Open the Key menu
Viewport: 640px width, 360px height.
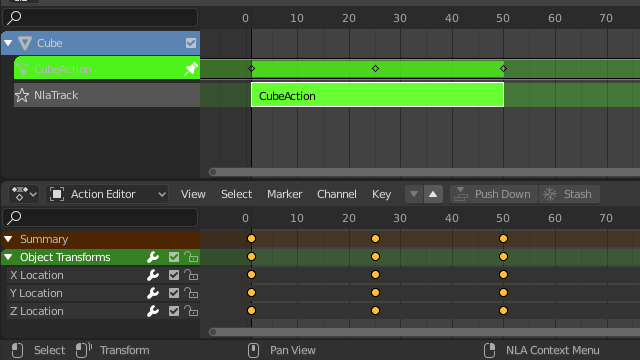[x=381, y=194]
